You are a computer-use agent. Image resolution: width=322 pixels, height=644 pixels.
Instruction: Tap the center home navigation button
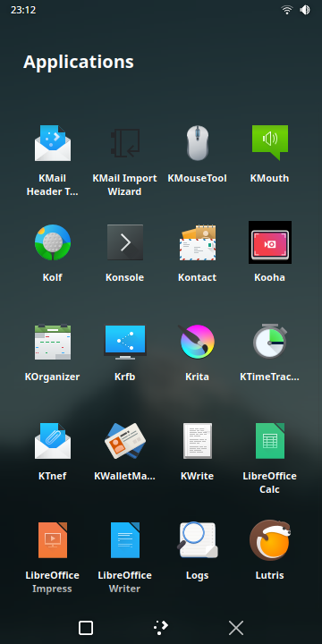coord(161,627)
